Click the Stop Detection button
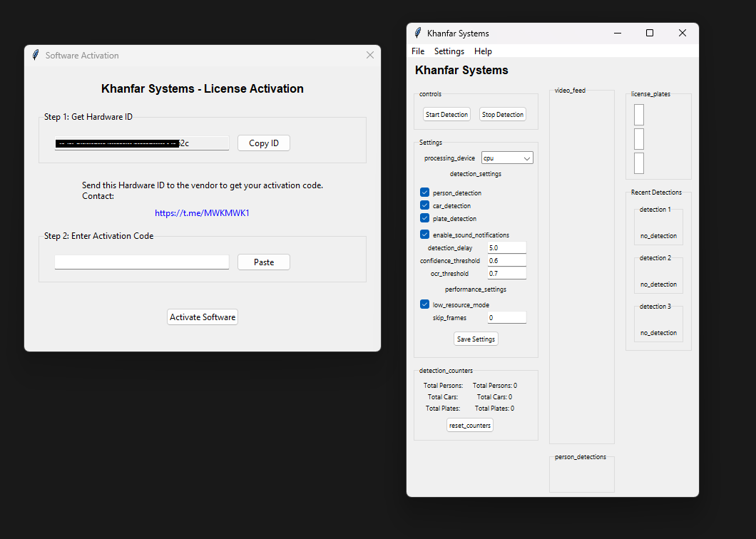The height and width of the screenshot is (539, 756). point(503,114)
